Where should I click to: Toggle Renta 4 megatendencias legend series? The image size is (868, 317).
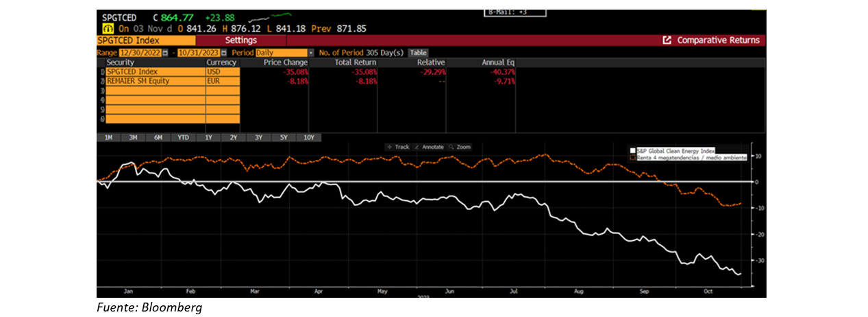(632, 157)
